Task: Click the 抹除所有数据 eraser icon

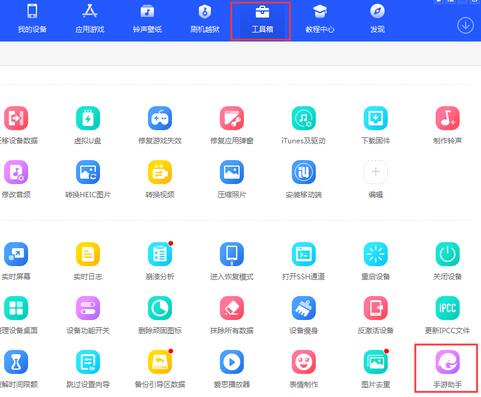Action: click(232, 308)
